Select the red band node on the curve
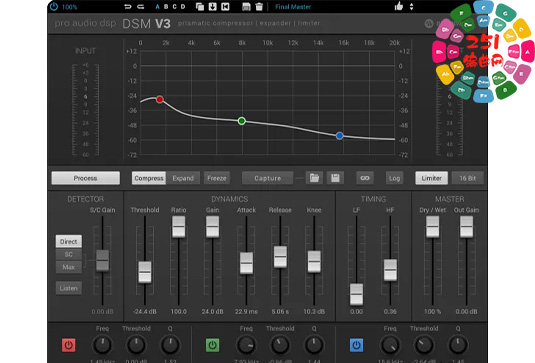The height and width of the screenshot is (363, 535). tap(160, 100)
